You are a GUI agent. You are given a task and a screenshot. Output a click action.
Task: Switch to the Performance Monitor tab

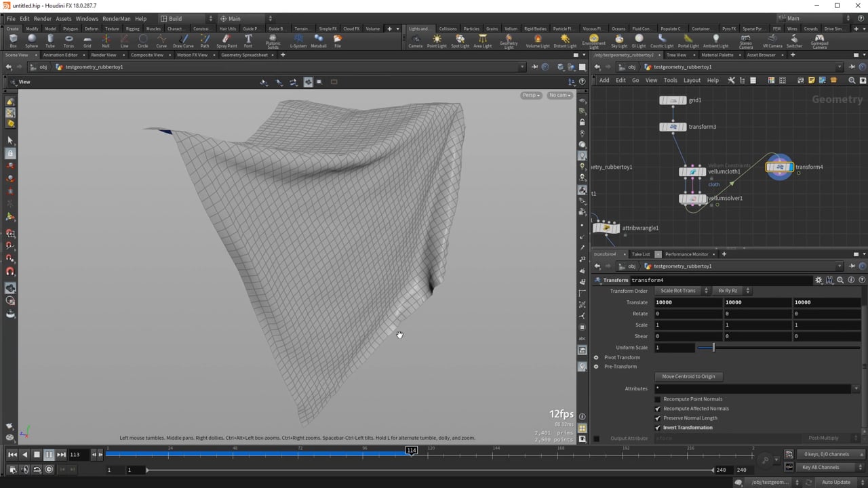click(686, 253)
